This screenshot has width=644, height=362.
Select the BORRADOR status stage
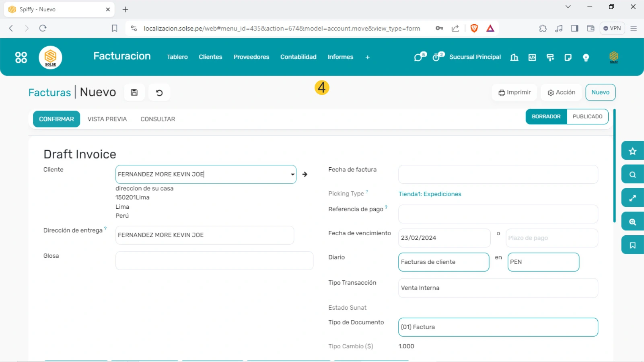(546, 117)
